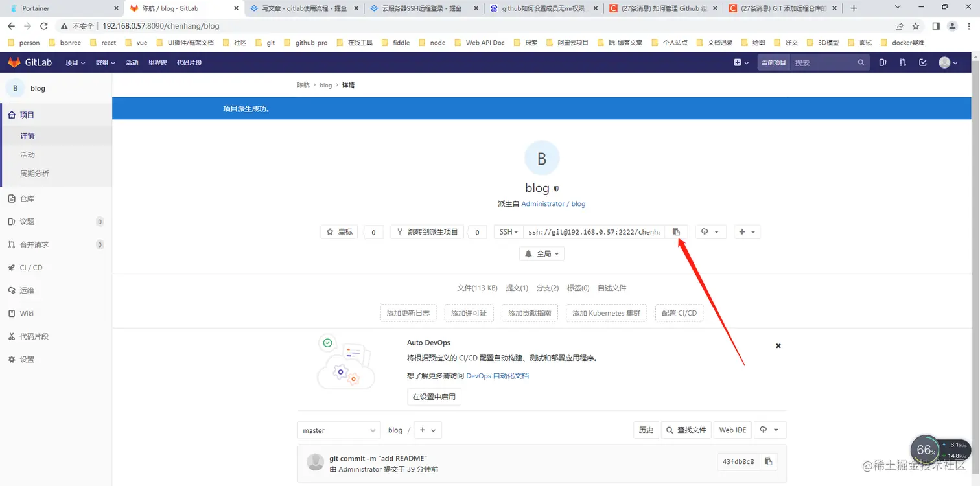Dismiss the Auto DevOps banner

pos(778,346)
